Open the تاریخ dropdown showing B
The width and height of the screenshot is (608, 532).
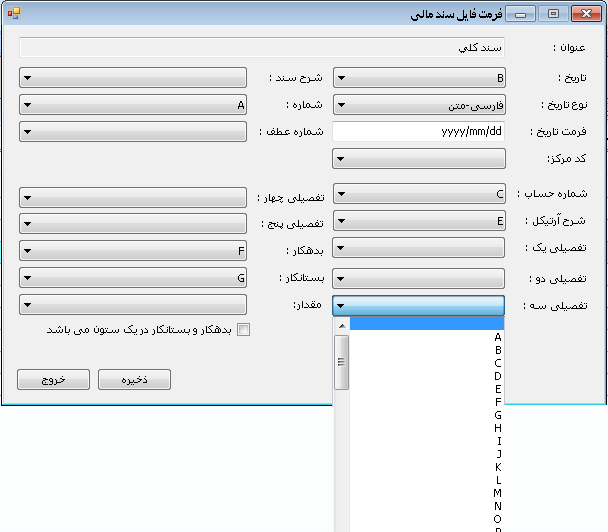click(x=419, y=78)
